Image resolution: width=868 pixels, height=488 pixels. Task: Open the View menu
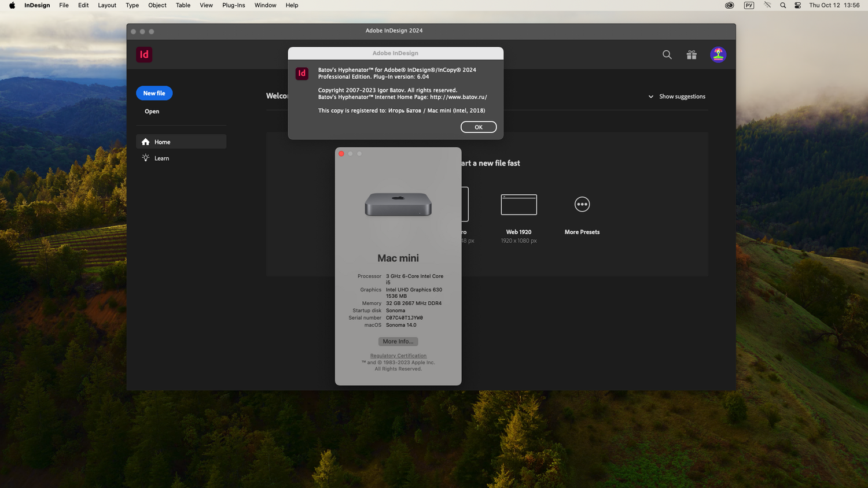206,5
